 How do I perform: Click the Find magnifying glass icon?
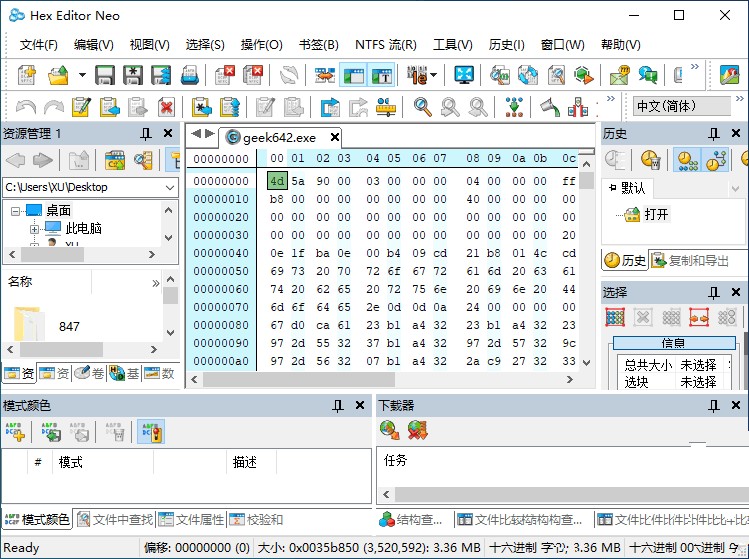tap(423, 107)
